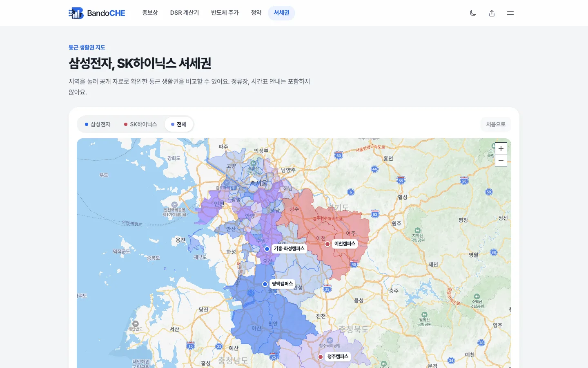Click the 삼성전자, SK하이닉스 셔세권 heading
The width and height of the screenshot is (588, 368).
[x=140, y=63]
